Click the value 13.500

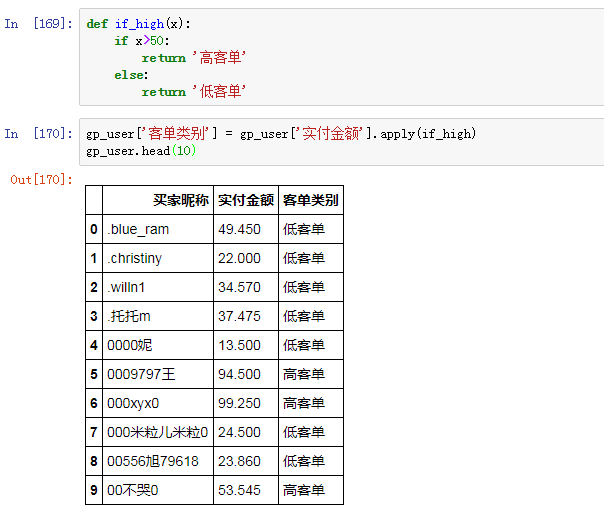239,345
